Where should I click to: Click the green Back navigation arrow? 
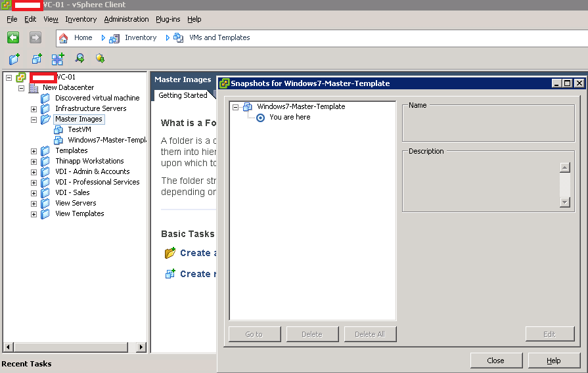[13, 37]
